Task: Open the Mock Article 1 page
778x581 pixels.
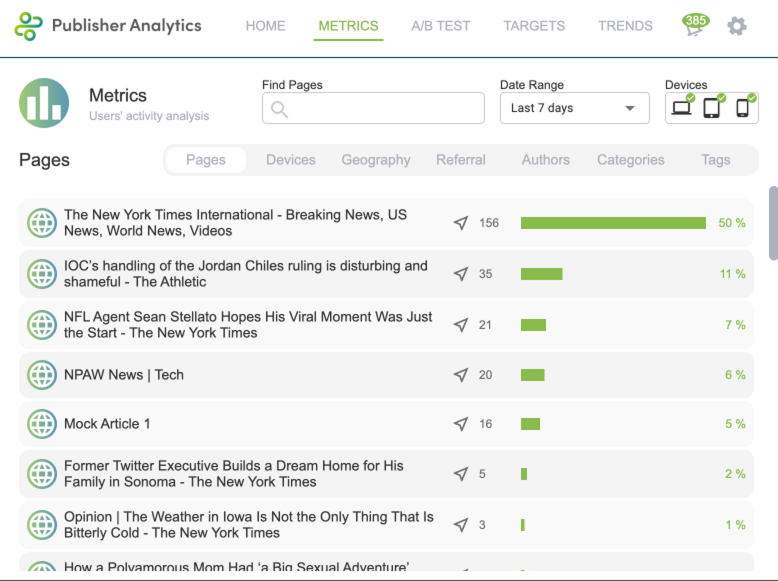Action: pos(107,424)
